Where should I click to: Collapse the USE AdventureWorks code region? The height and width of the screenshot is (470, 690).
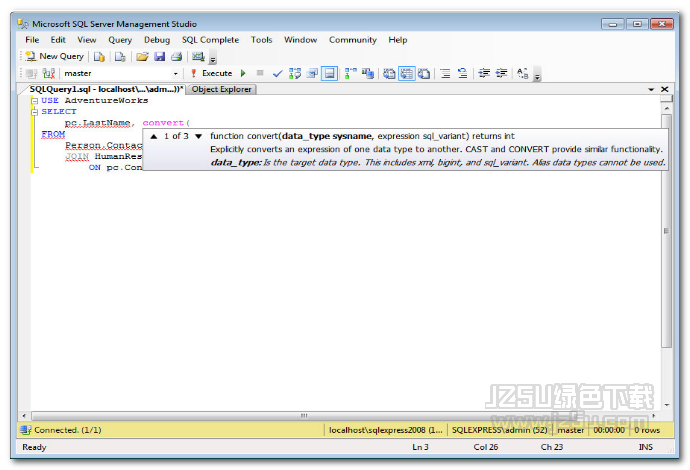34,101
